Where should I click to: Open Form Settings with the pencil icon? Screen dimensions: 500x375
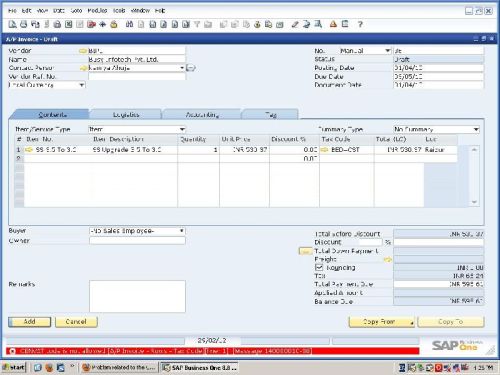point(295,24)
